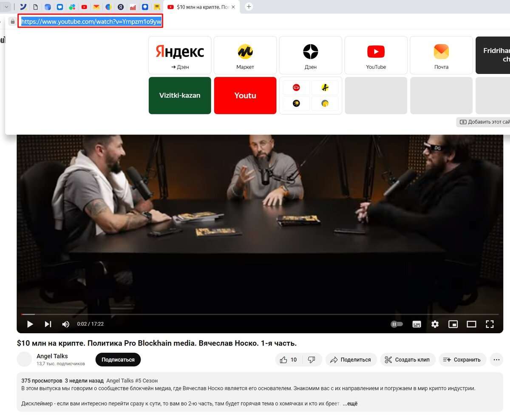Switch to the colorful dots icon tab
This screenshot has width=510, height=420.
(72, 7)
